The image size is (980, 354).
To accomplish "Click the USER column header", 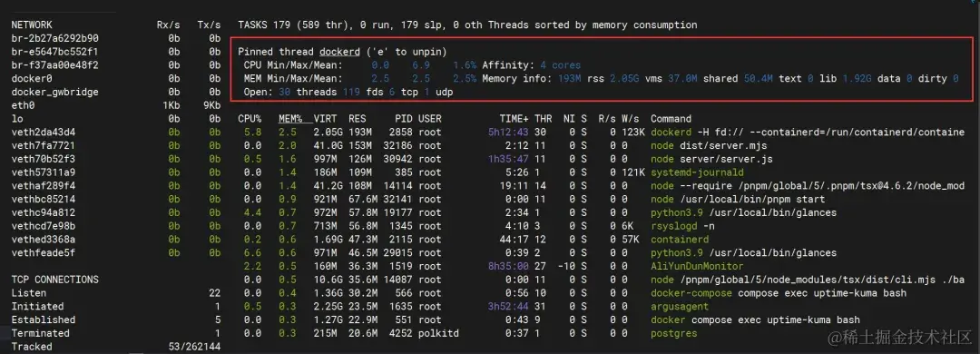I will (430, 119).
